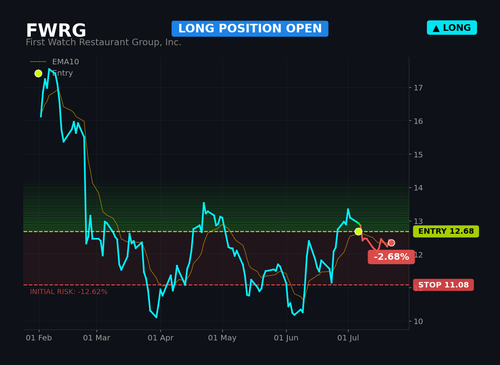The width and height of the screenshot is (500, 365).
Task: Click the STOP 11.08 price label
Action: click(443, 285)
